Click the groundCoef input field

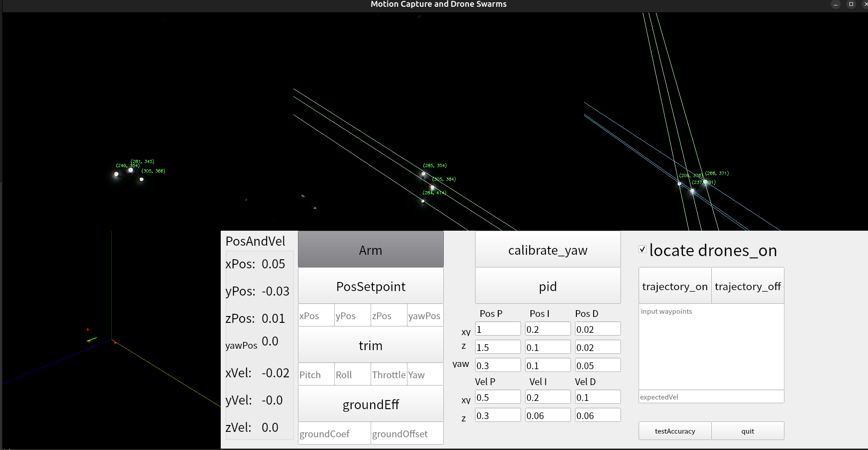(334, 434)
